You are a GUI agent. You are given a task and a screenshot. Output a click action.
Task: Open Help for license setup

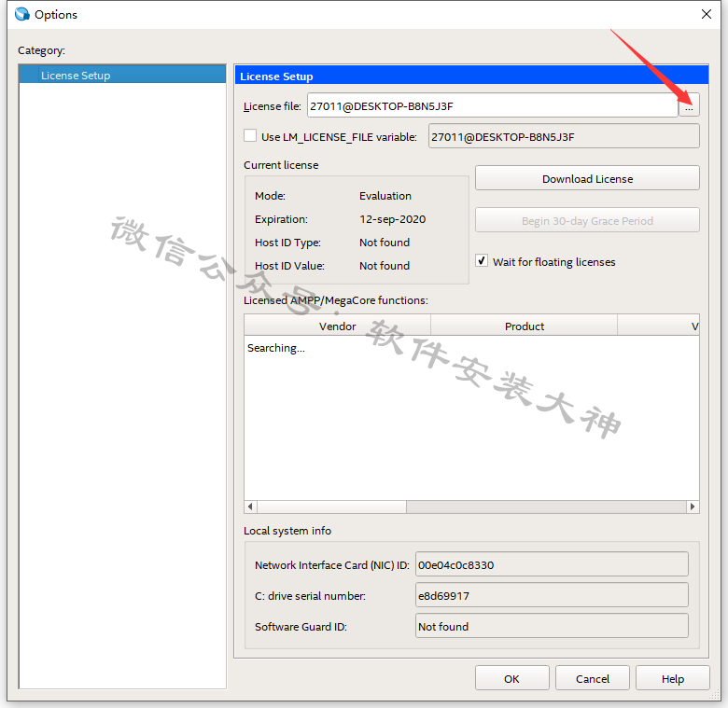(x=672, y=678)
